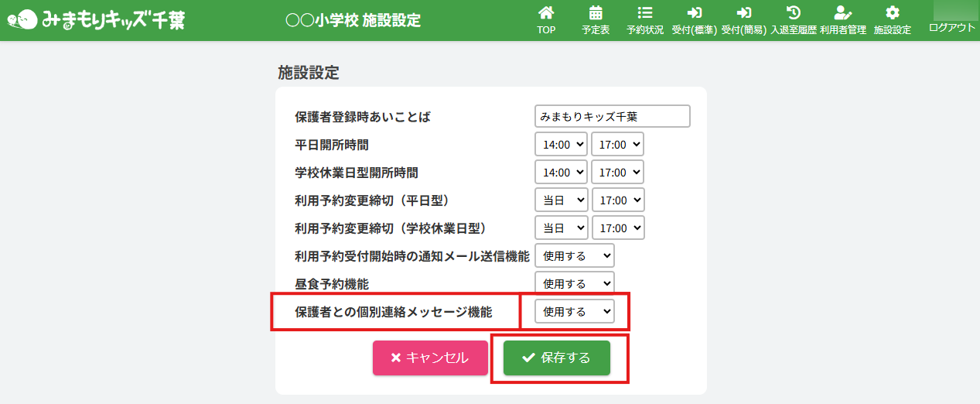This screenshot has height=404, width=980.
Task: Expand the 平日開所時間 start time dropdown
Action: [561, 144]
